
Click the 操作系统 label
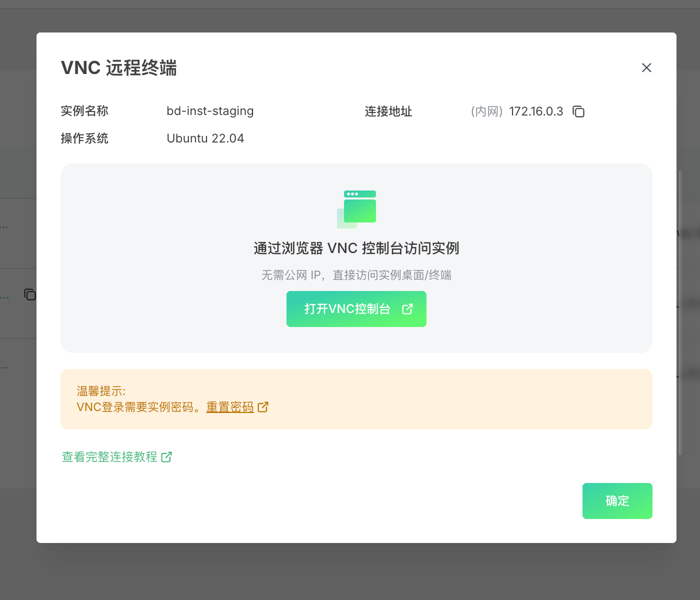tap(84, 138)
